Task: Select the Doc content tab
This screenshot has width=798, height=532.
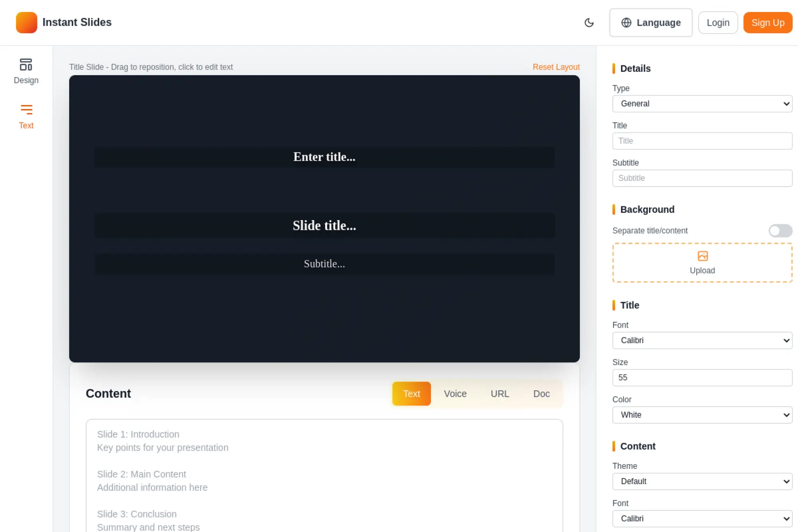Action: point(541,394)
